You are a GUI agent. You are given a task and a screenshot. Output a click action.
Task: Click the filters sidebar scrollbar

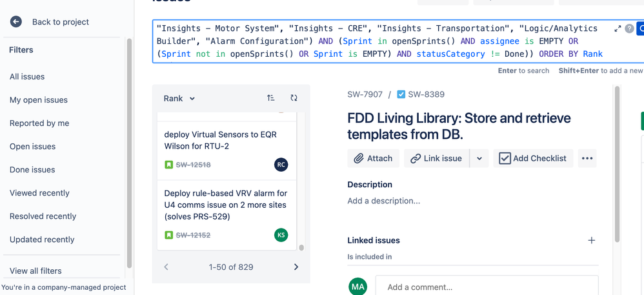pyautogui.click(x=129, y=153)
